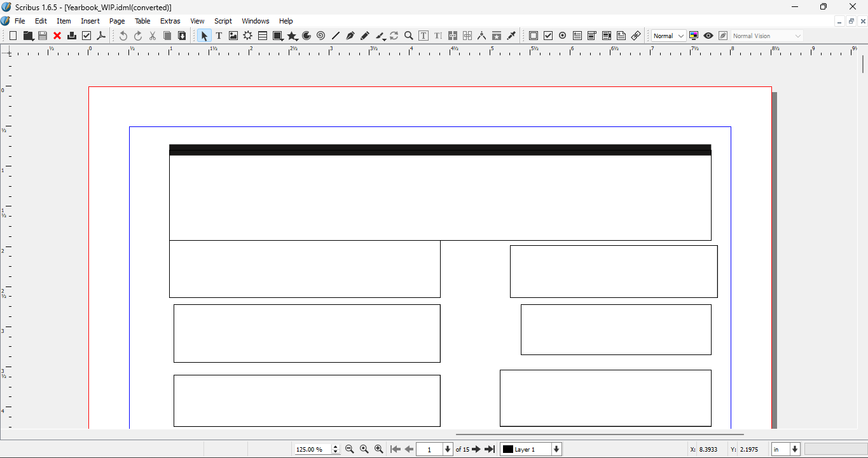Viewport: 868px width, 458px height.
Task: Close the document with the red X icon
Action: coord(57,36)
